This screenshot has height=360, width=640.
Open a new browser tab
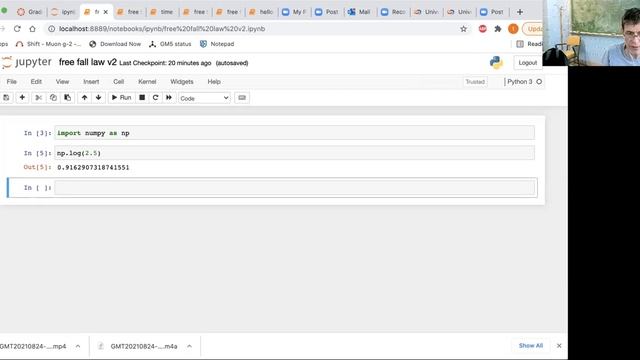[x=520, y=12]
